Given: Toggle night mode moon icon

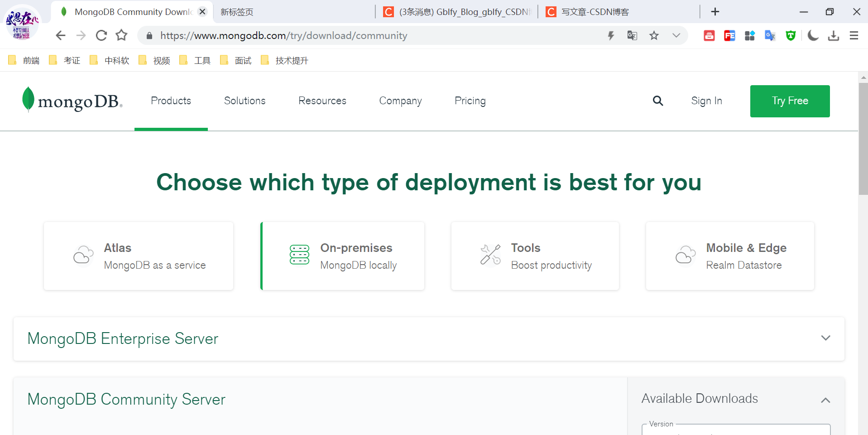Looking at the screenshot, I should [813, 35].
